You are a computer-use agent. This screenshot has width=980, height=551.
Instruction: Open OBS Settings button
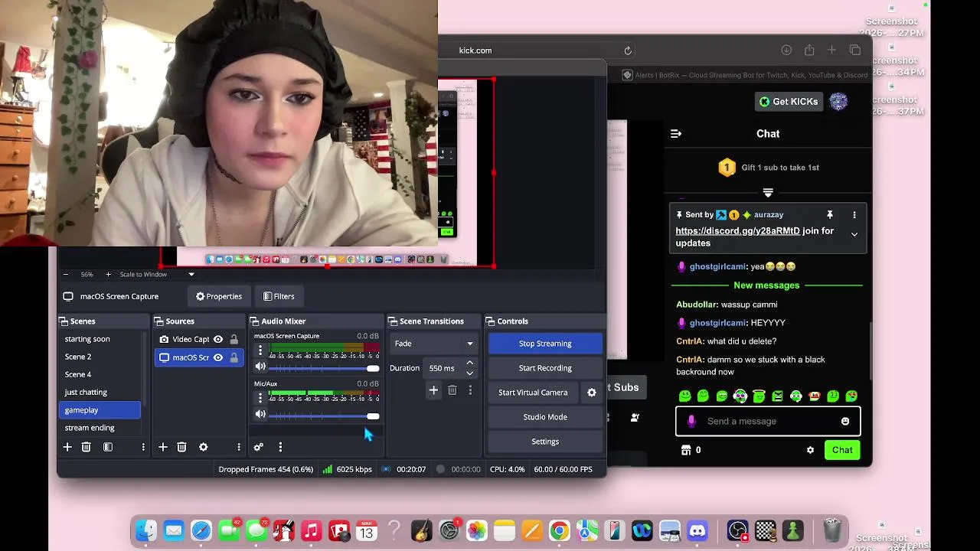tap(545, 442)
